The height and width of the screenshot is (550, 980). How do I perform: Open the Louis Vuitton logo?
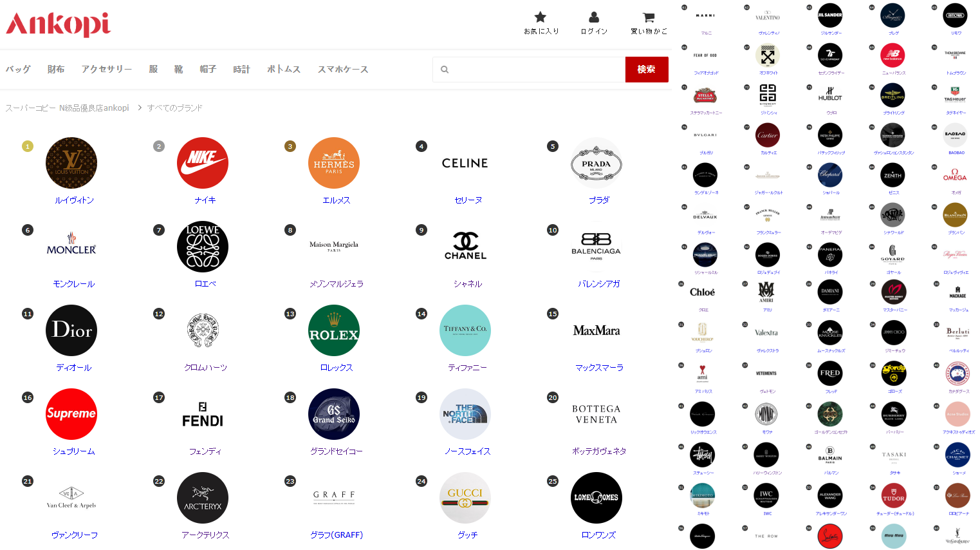[71, 163]
